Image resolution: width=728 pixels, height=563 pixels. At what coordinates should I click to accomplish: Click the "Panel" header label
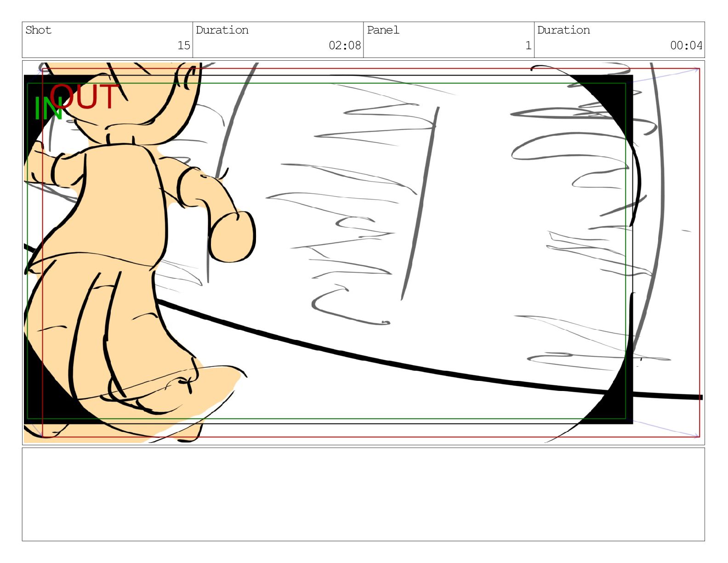click(383, 30)
